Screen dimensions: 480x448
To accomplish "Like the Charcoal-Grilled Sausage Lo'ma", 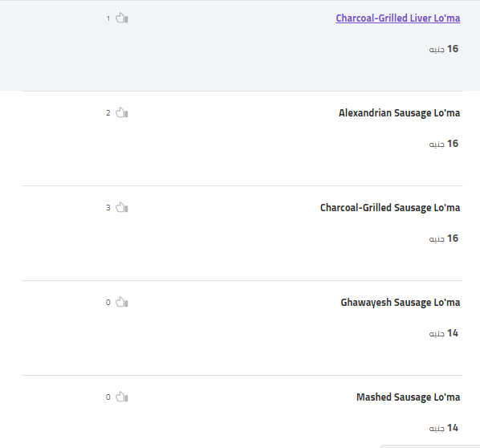I will click(122, 207).
